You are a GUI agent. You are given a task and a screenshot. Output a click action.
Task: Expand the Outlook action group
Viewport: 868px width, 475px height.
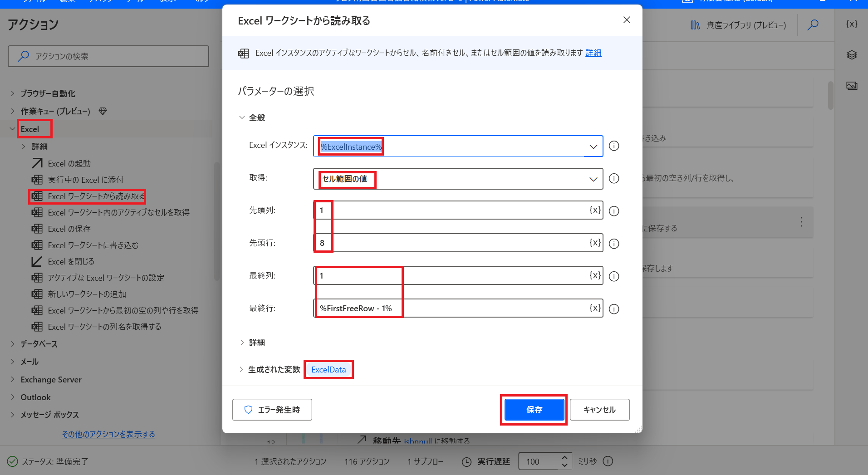(x=13, y=397)
